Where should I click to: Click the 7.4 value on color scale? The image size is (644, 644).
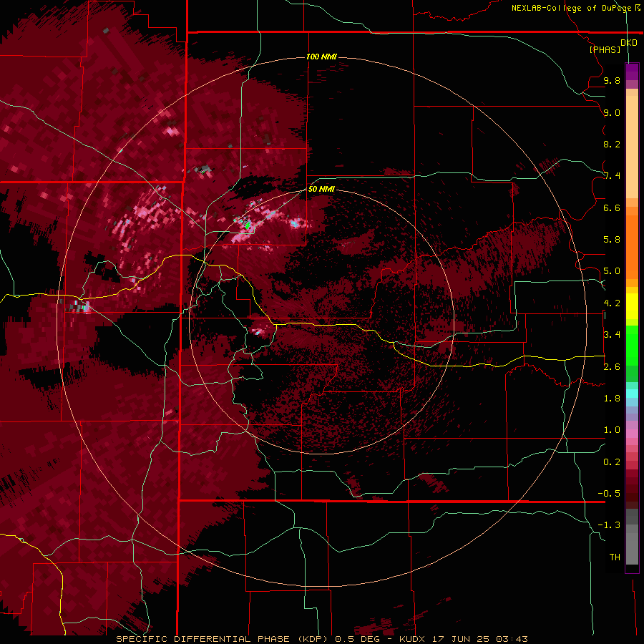click(x=612, y=176)
